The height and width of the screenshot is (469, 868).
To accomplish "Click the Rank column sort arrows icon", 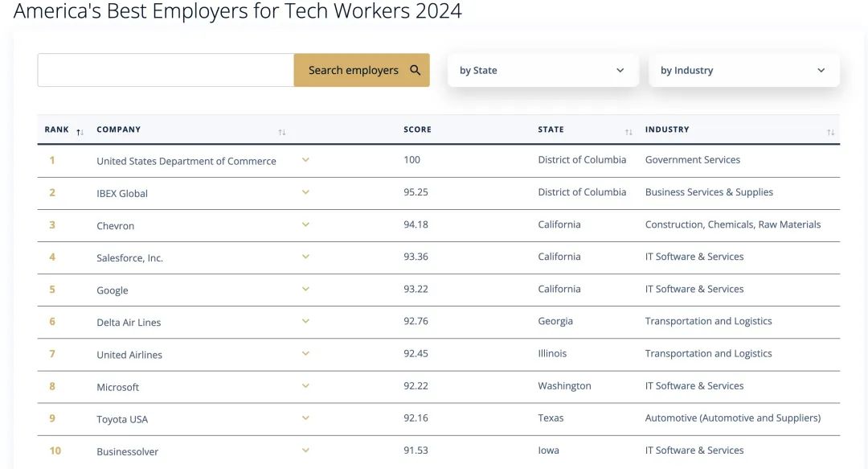I will coord(80,132).
